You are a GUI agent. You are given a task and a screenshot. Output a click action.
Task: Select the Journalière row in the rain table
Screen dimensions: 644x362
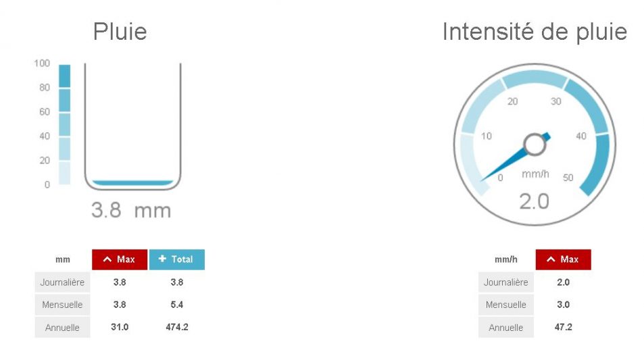tap(62, 282)
